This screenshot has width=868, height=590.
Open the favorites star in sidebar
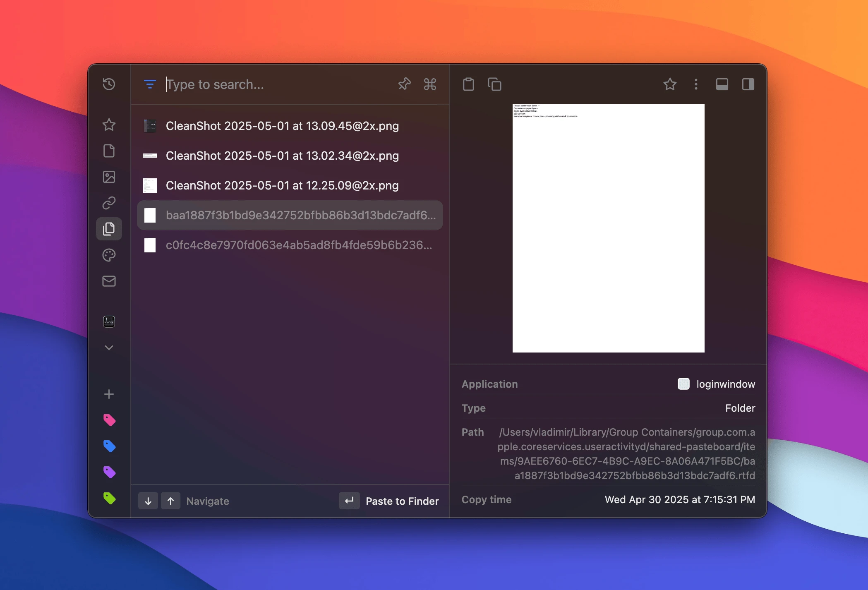click(109, 125)
